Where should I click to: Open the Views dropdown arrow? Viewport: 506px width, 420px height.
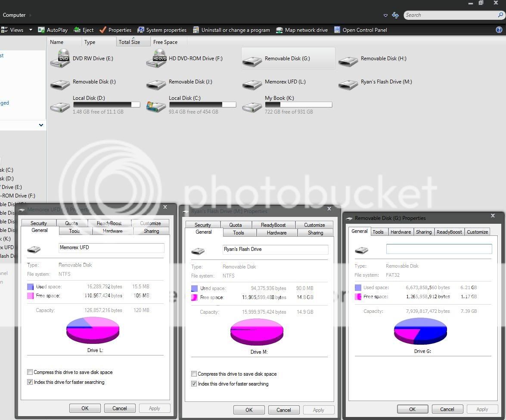pos(31,30)
